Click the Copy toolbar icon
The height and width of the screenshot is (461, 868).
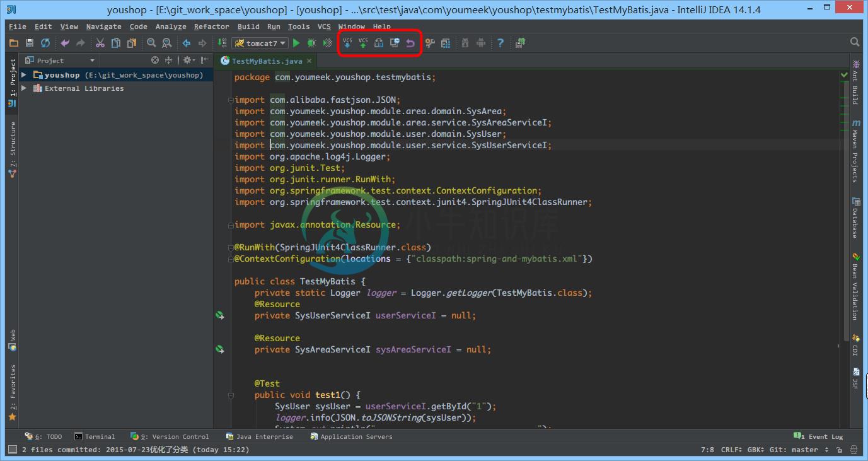[x=116, y=43]
